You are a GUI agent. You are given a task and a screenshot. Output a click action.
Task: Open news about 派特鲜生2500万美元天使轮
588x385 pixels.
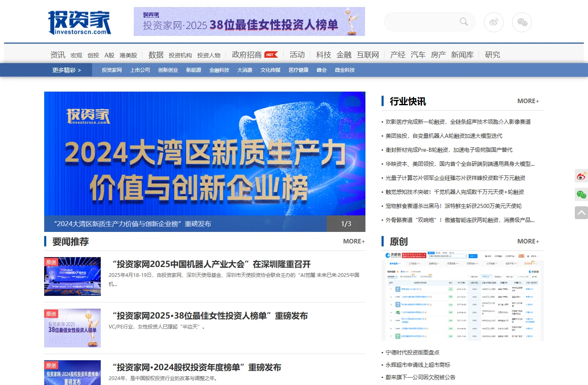(x=453, y=206)
